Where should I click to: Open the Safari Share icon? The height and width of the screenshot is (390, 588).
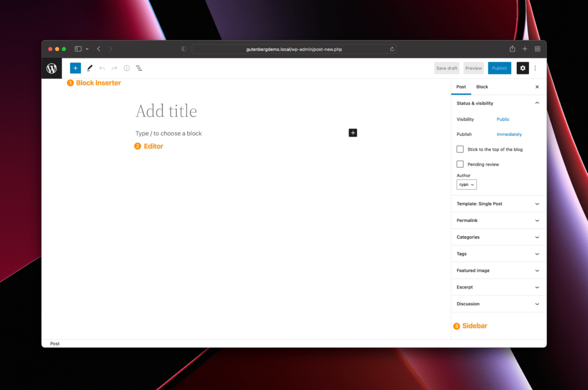coord(512,49)
